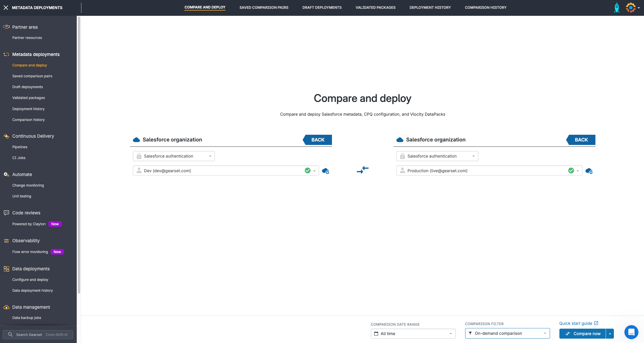This screenshot has width=644, height=343.
Task: Open the rocket icon in top bar
Action: [616, 8]
